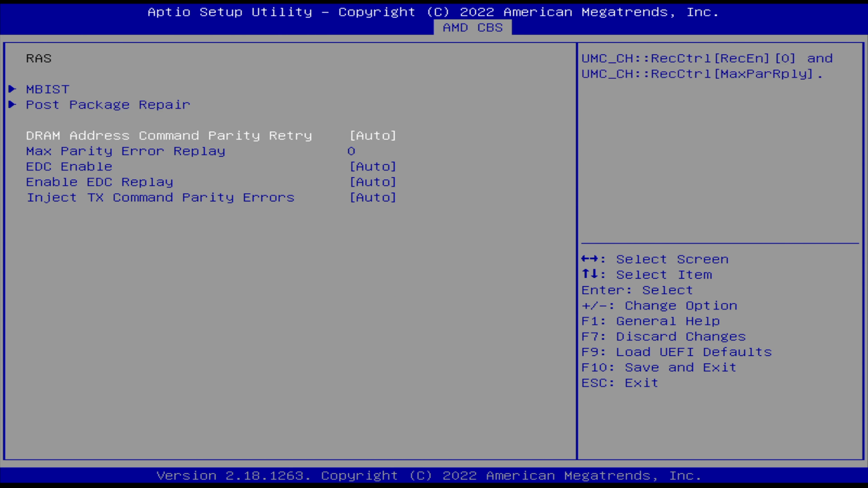Click the F9: Load UEFI Defaults hint

(677, 352)
